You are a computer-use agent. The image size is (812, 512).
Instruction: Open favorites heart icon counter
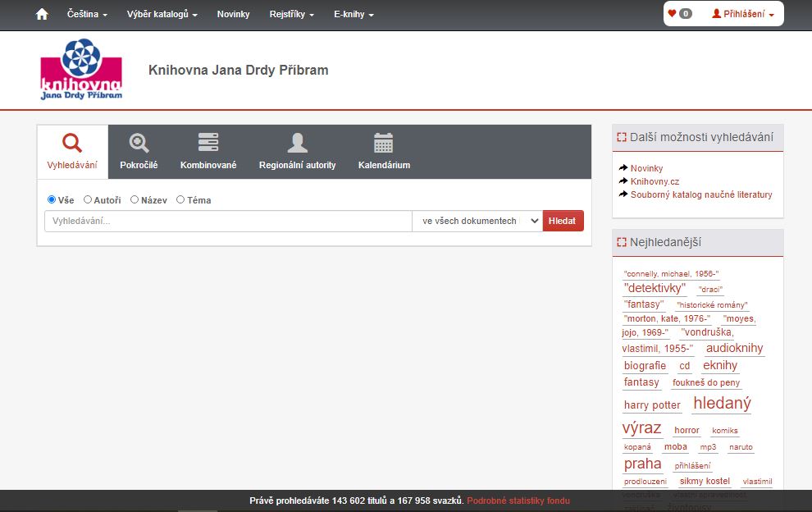679,14
